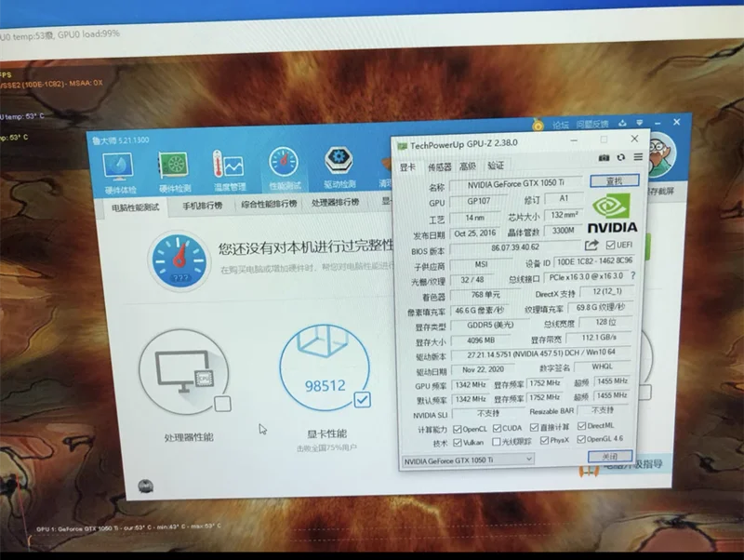
Task: Click 发布日期 value Oct 25, 2016
Action: (x=474, y=233)
